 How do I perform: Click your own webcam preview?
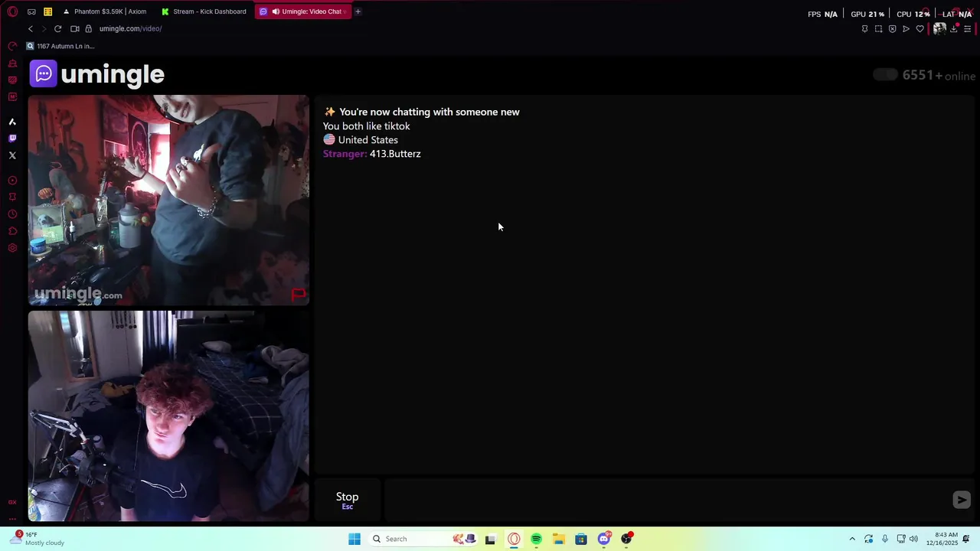pyautogui.click(x=168, y=416)
